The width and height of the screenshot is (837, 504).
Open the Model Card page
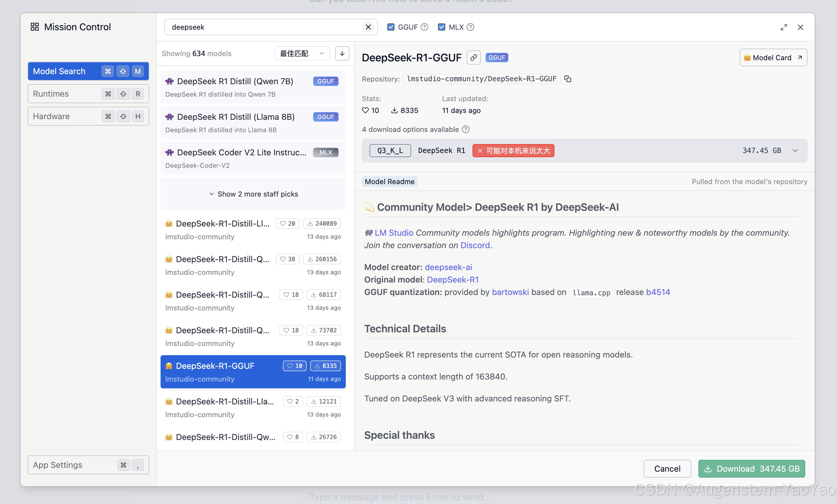click(773, 57)
